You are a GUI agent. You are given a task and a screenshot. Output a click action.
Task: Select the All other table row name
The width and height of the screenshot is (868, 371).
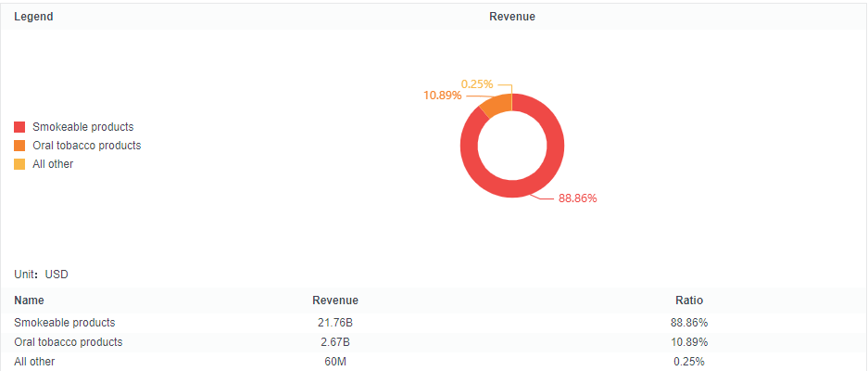35,362
